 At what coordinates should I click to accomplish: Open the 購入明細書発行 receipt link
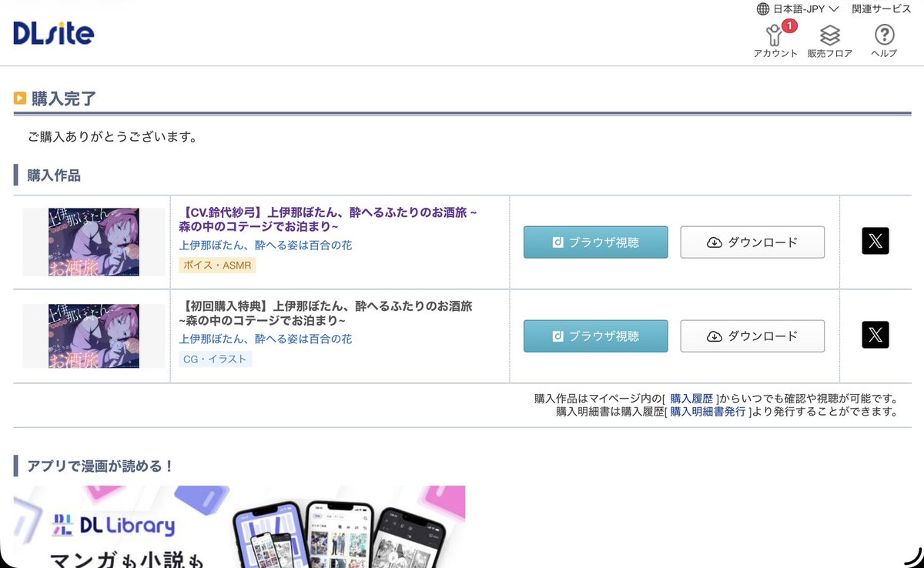[708, 412]
